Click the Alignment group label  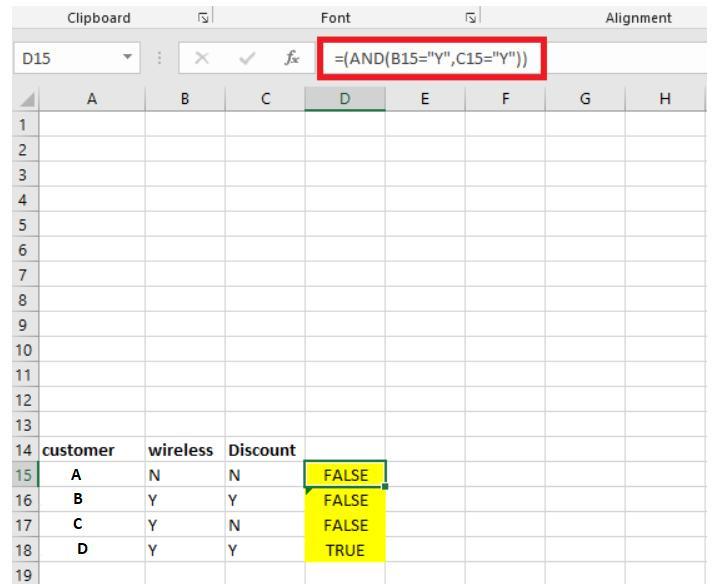(x=639, y=18)
